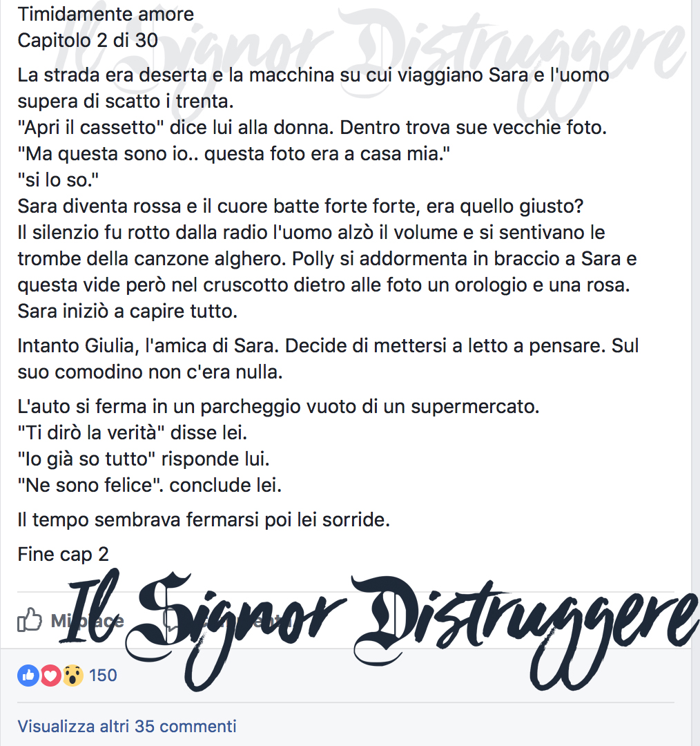This screenshot has height=746, width=700.
Task: Click the blue Like reaction icon
Action: (28, 676)
